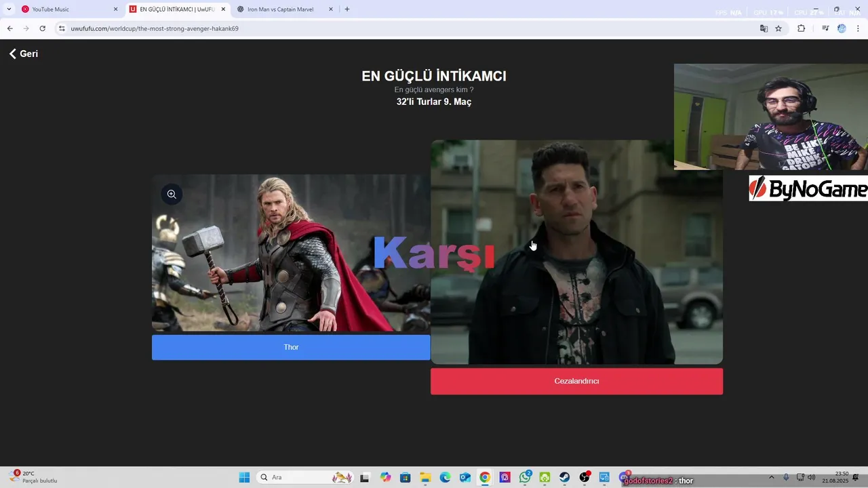Open File Explorer from the taskbar
This screenshot has height=488, width=868.
425,478
